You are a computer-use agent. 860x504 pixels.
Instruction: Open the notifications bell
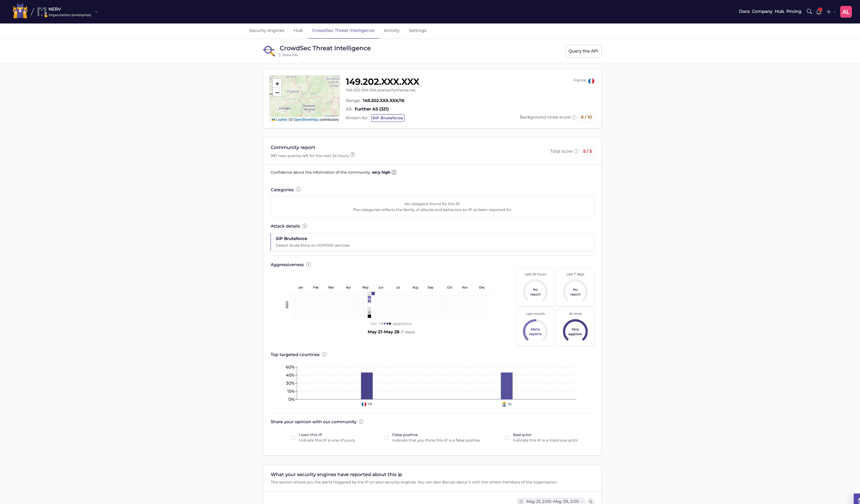point(819,11)
